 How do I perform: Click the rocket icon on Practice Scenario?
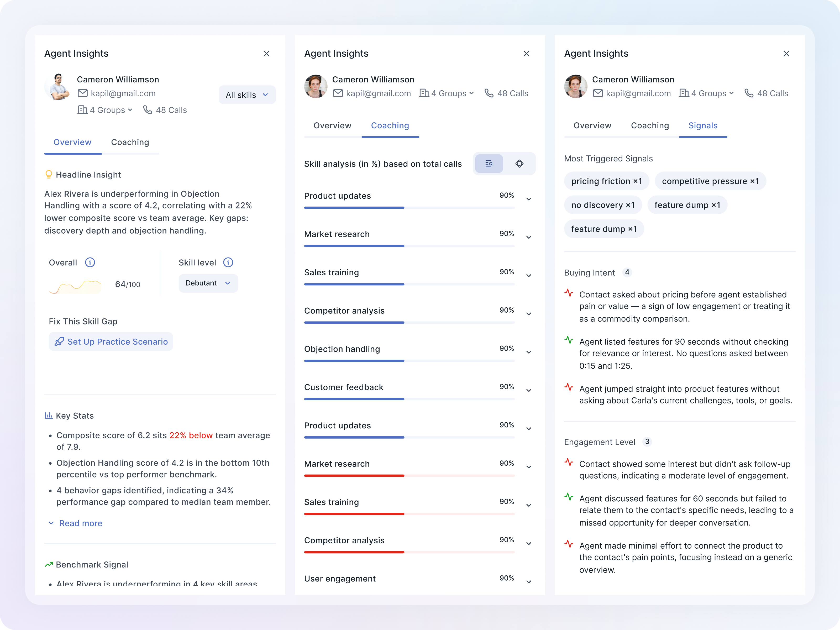(59, 342)
